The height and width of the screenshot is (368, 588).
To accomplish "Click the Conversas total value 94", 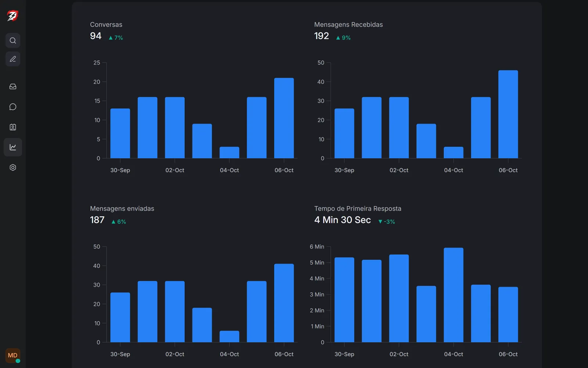I will (x=96, y=36).
